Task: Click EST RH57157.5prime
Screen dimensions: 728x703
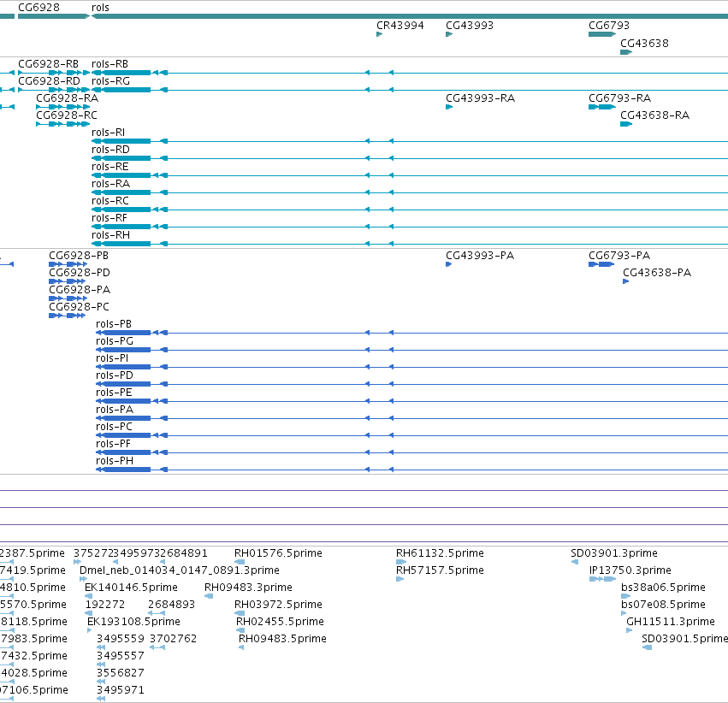Action: click(x=440, y=570)
